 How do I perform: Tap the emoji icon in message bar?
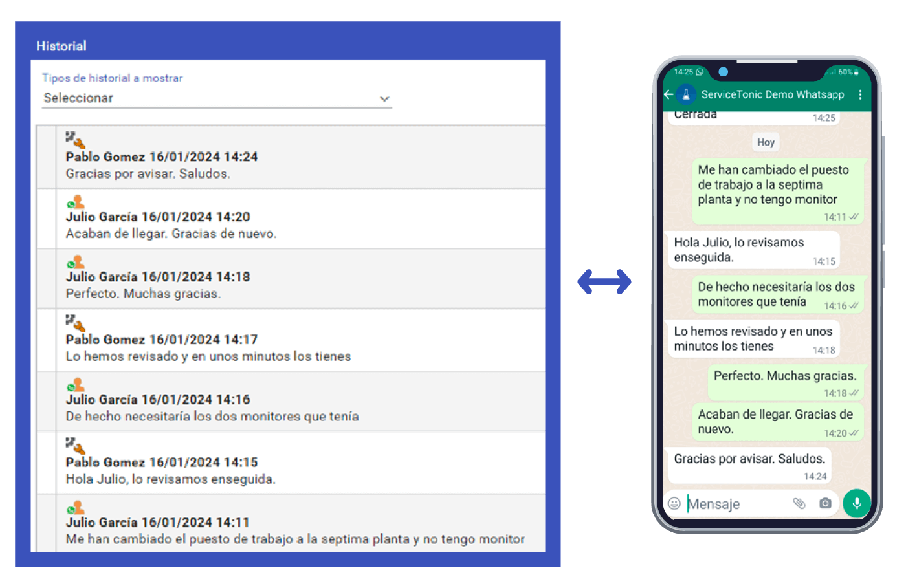[x=674, y=503]
